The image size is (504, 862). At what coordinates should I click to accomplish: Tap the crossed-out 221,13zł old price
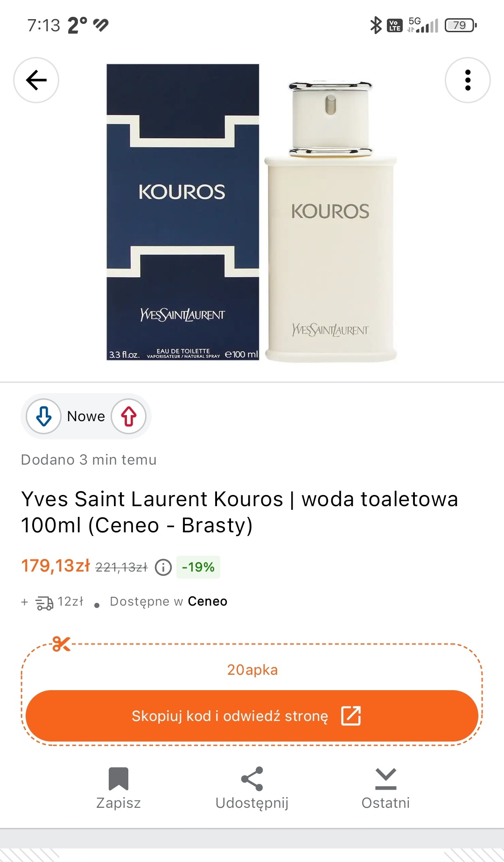121,567
